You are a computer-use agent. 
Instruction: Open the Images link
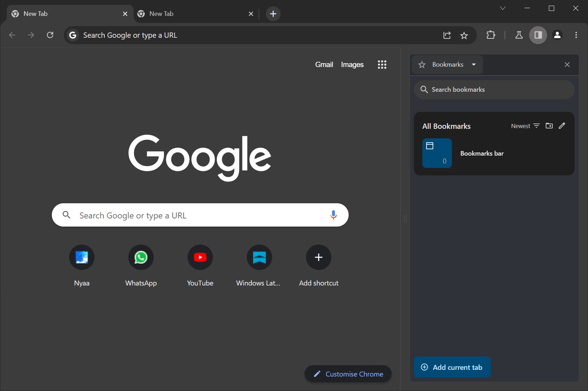tap(352, 65)
